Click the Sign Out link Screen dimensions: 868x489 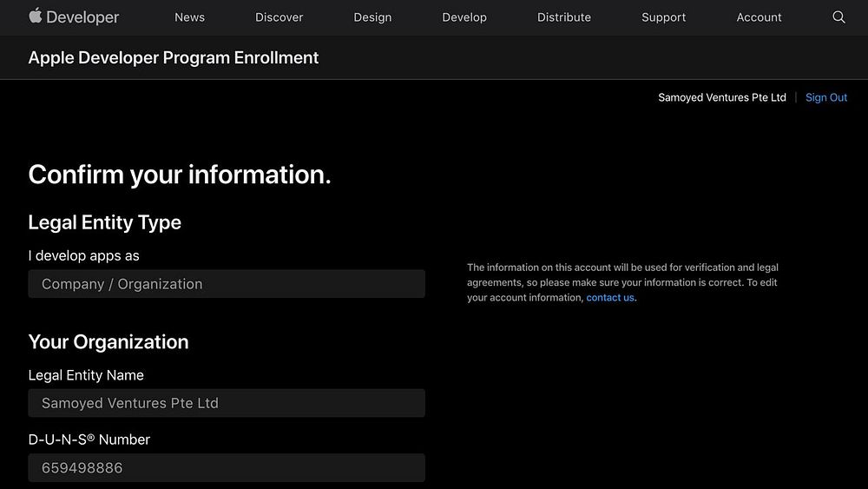pos(826,97)
